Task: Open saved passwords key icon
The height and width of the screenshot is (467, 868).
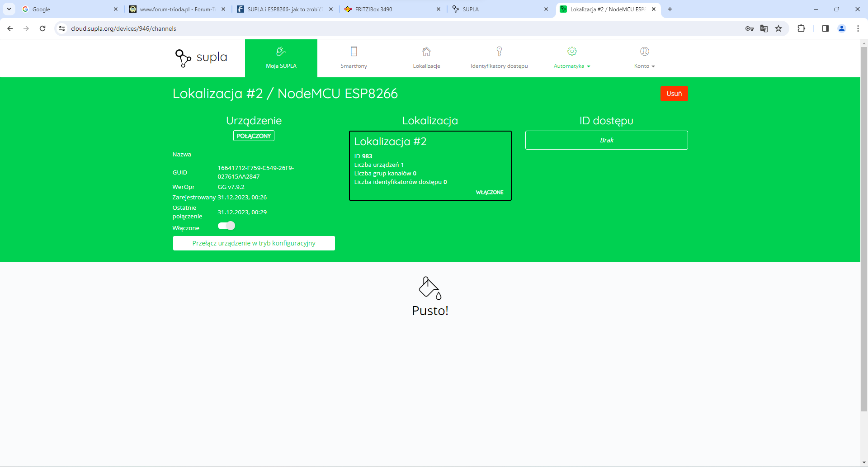Action: click(750, 28)
